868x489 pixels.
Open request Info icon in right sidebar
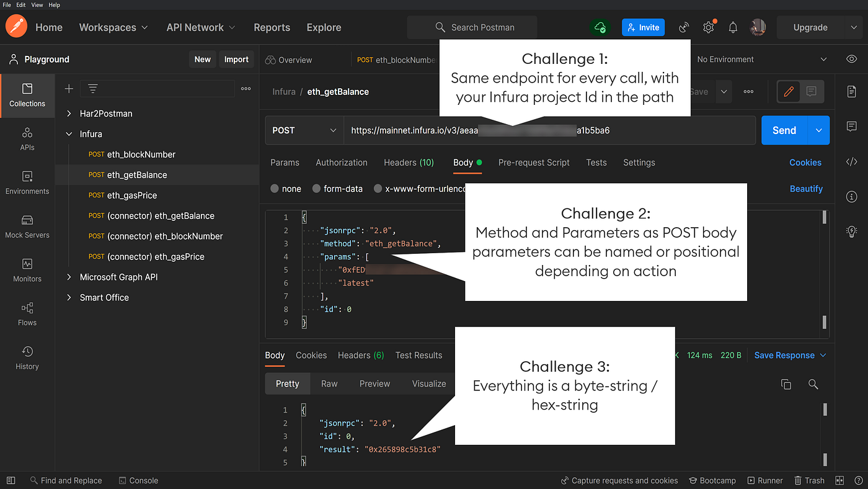(x=851, y=197)
